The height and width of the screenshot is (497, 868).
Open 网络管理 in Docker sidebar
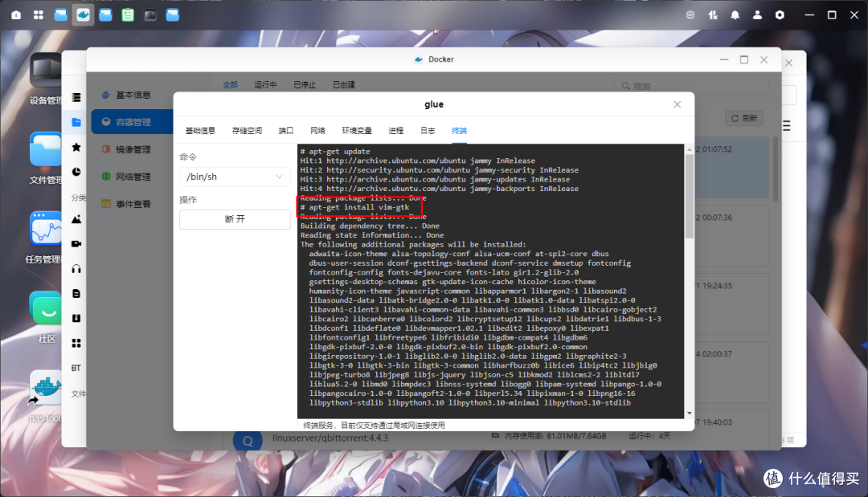[132, 177]
